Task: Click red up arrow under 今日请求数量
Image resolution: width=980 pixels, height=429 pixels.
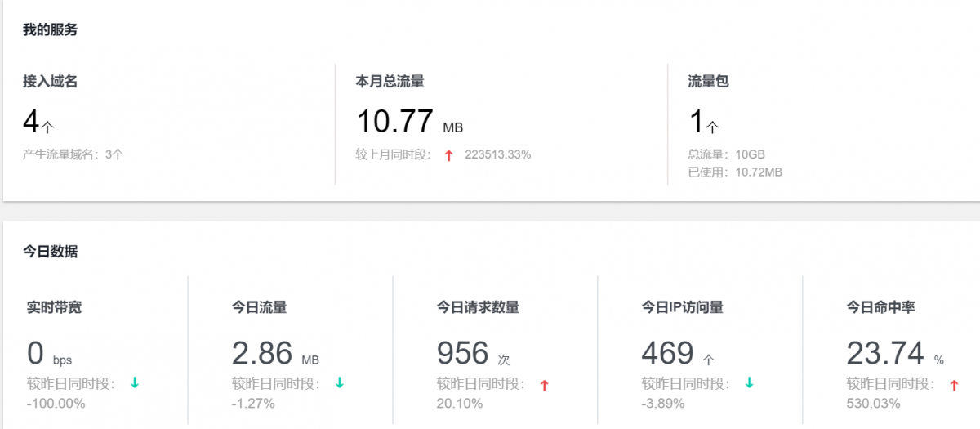Action: pyautogui.click(x=545, y=385)
